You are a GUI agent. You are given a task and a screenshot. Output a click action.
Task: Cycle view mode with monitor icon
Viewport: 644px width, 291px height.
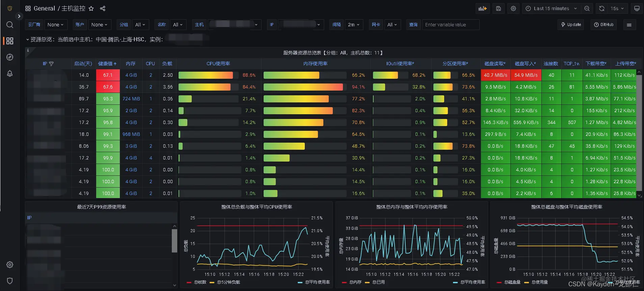pos(637,8)
